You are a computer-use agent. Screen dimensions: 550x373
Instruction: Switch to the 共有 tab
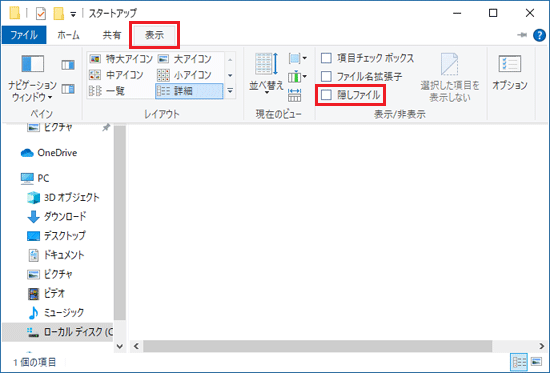112,35
